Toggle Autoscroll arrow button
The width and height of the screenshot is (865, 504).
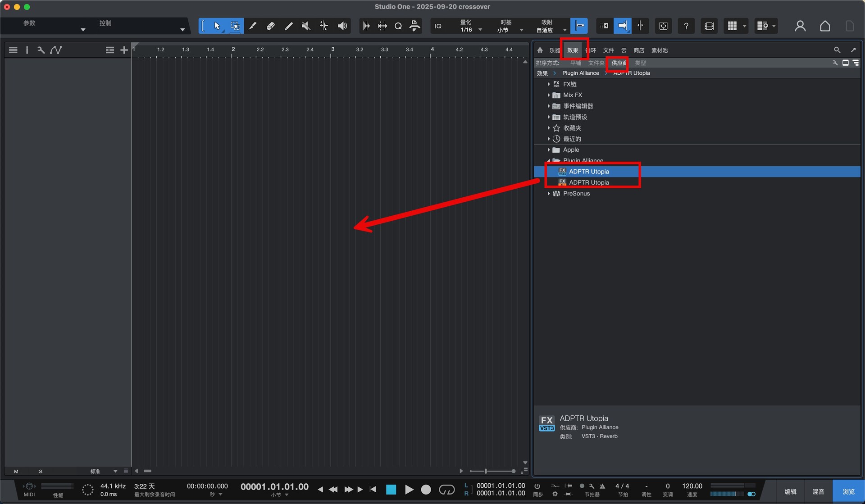(622, 26)
